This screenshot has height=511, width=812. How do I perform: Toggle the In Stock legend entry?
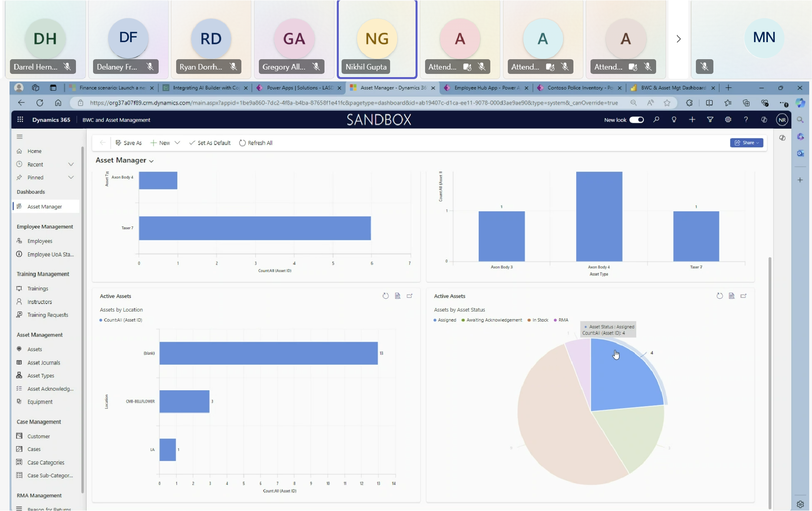tap(538, 320)
